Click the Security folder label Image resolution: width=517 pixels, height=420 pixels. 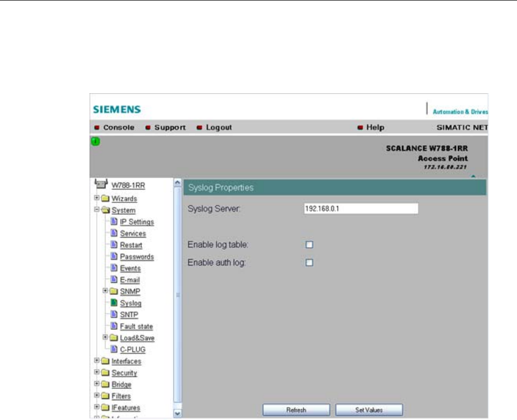pyautogui.click(x=124, y=373)
